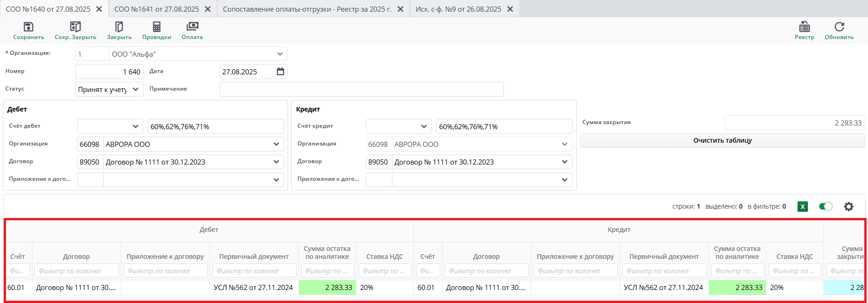Click the Закрыть door icon

click(119, 27)
